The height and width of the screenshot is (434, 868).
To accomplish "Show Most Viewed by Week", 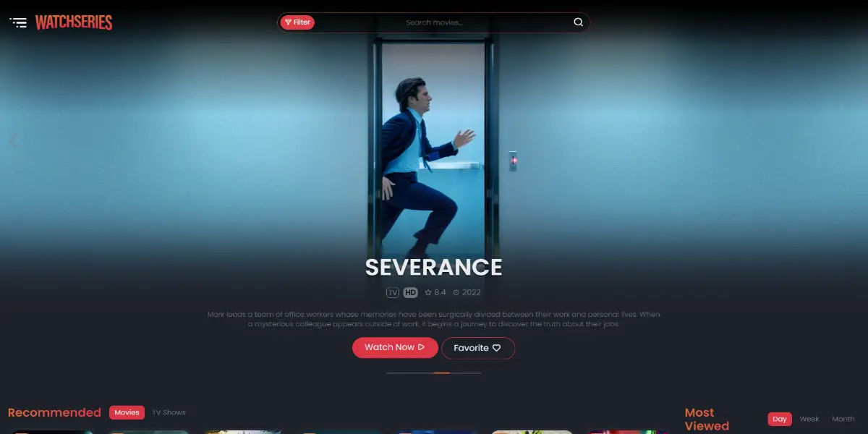I will (809, 419).
